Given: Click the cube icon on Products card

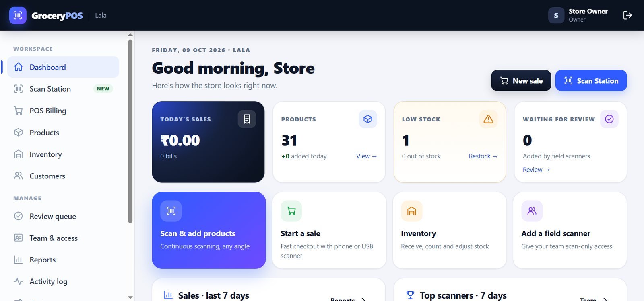Looking at the screenshot, I should click(368, 119).
